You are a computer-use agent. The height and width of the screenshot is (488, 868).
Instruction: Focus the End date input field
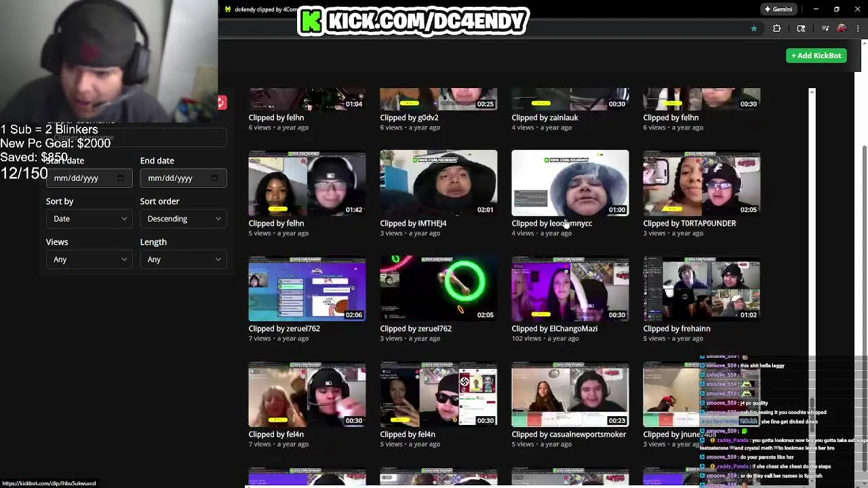(x=183, y=178)
